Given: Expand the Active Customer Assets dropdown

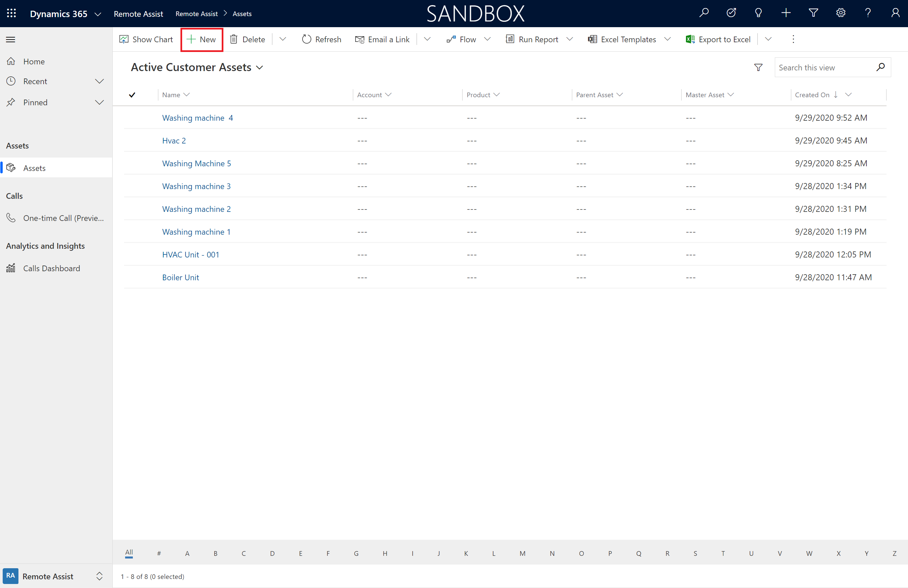Looking at the screenshot, I should (260, 67).
